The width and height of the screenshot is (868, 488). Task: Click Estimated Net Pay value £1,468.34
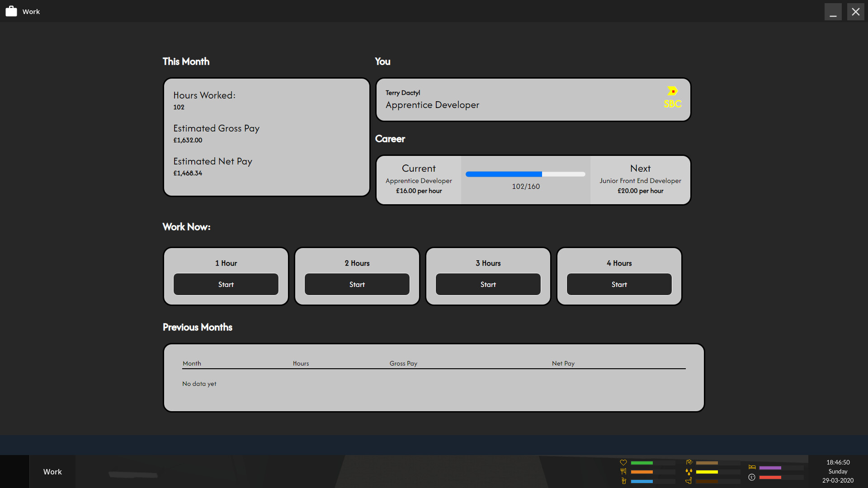188,173
